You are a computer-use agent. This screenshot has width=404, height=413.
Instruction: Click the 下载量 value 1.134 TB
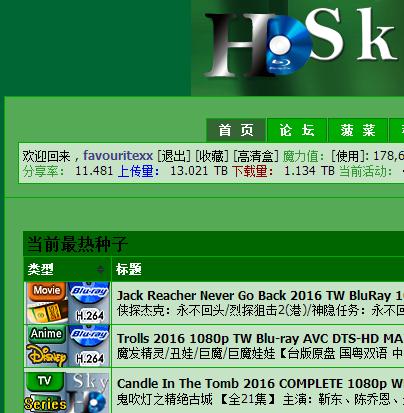click(x=309, y=171)
